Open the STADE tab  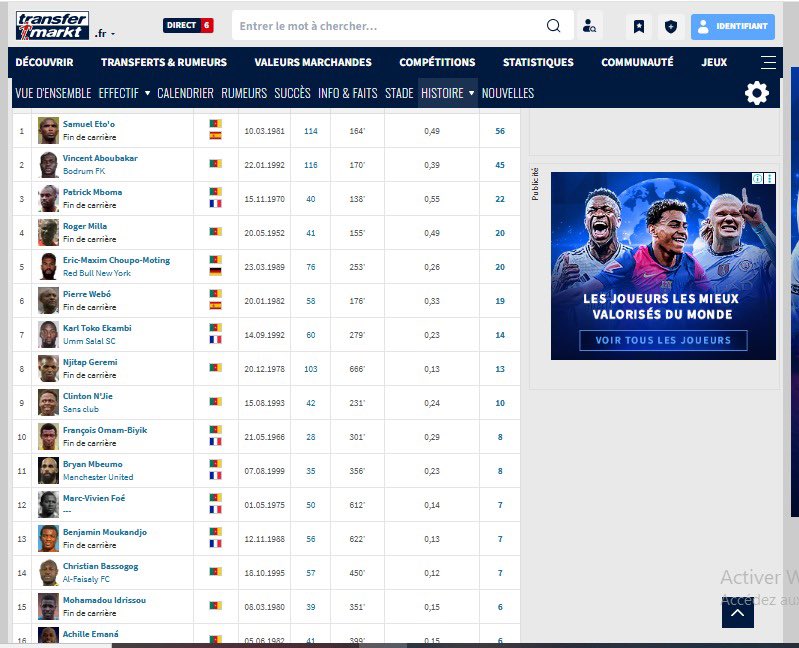click(399, 93)
